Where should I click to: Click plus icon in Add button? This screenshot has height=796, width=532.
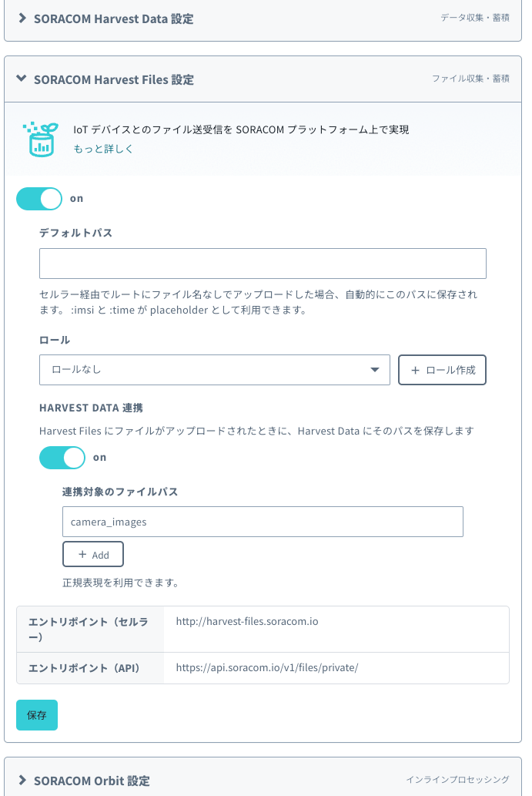click(82, 554)
